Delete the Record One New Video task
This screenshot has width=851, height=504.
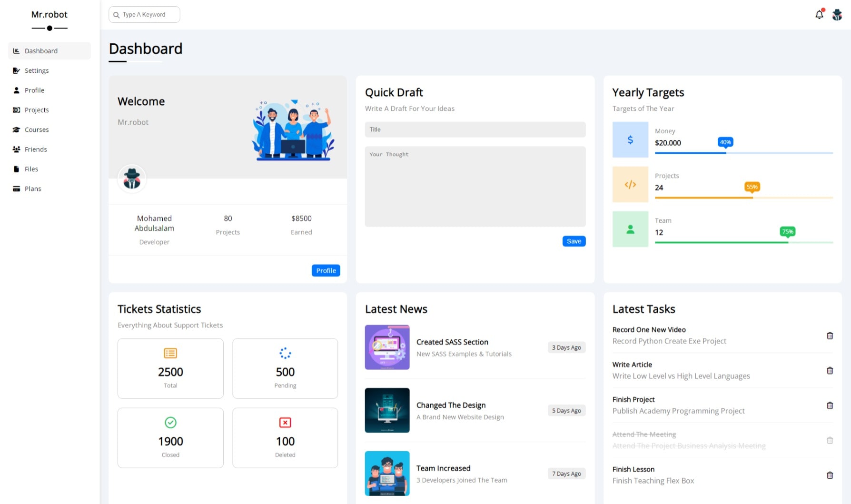click(830, 336)
